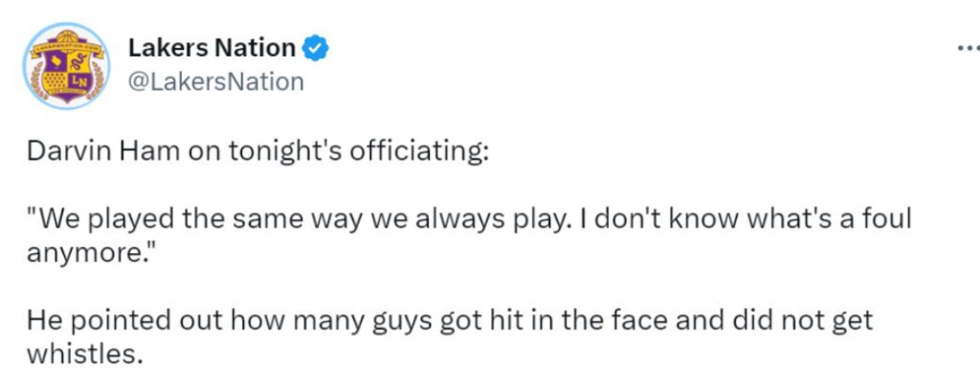Visit the @LakersNation handle link

[x=215, y=82]
